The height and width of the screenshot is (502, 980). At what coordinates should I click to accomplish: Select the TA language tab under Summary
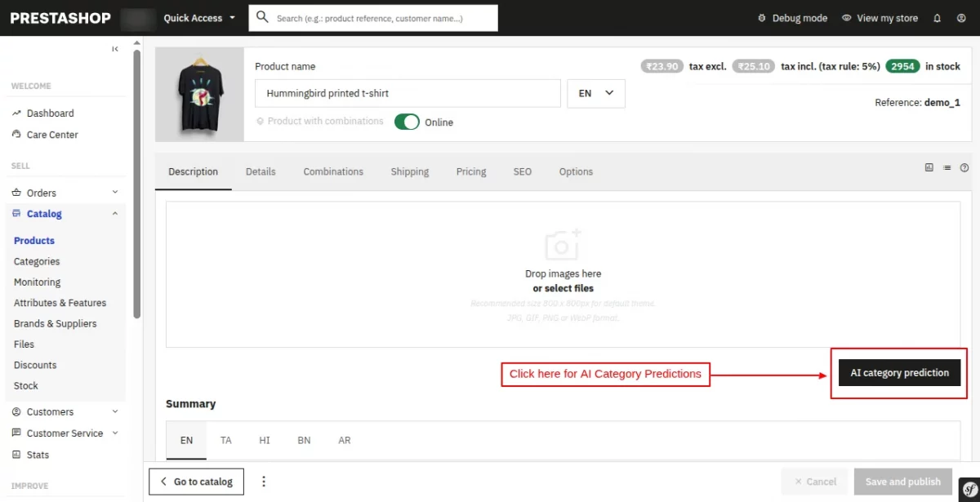tap(225, 440)
